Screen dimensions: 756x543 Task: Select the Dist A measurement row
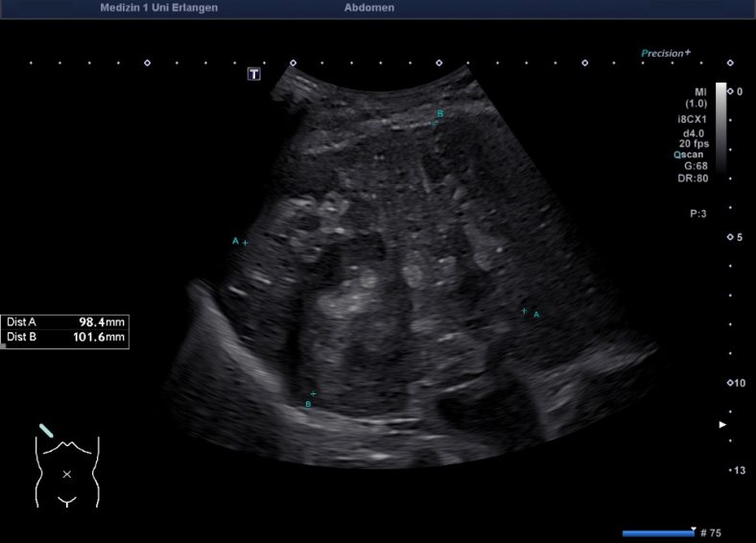pyautogui.click(x=65, y=323)
